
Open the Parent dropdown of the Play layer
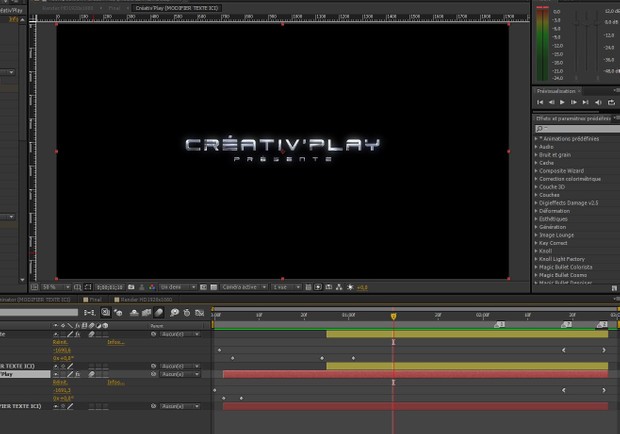point(180,374)
